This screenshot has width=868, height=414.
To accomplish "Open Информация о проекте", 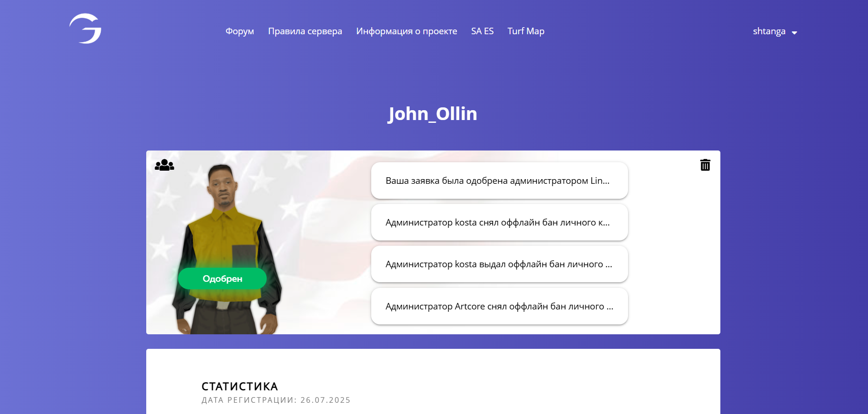I will 406,31.
